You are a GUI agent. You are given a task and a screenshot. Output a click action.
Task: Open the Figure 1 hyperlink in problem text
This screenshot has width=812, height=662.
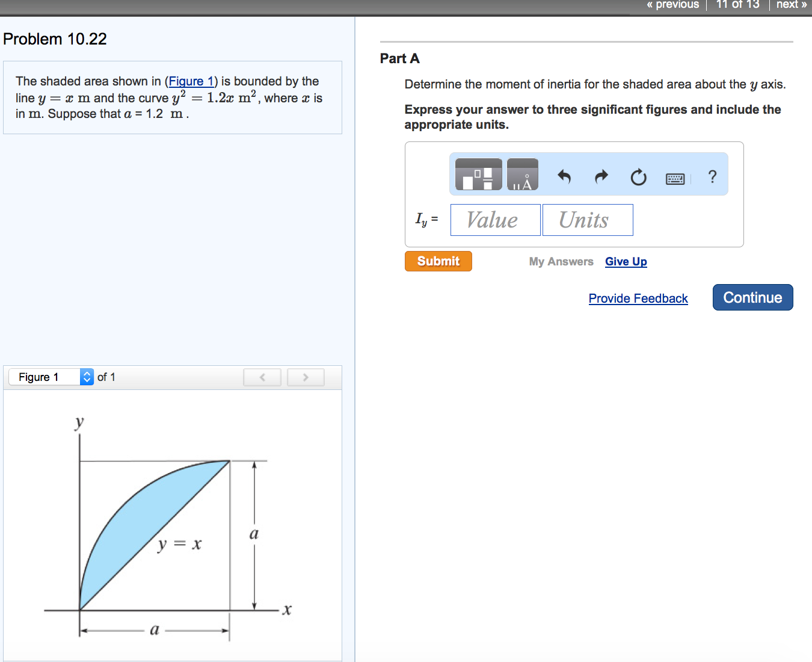point(191,81)
